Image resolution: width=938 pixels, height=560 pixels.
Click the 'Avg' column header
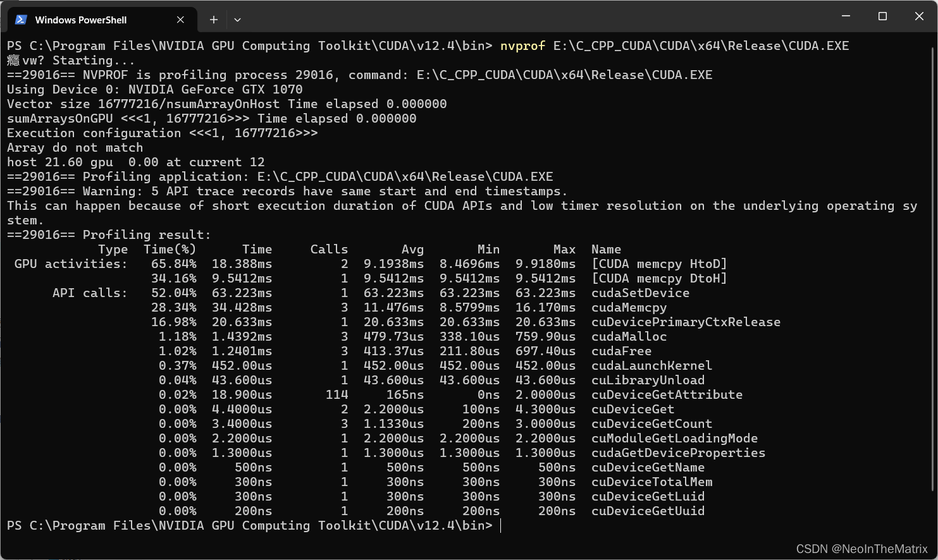coord(412,249)
